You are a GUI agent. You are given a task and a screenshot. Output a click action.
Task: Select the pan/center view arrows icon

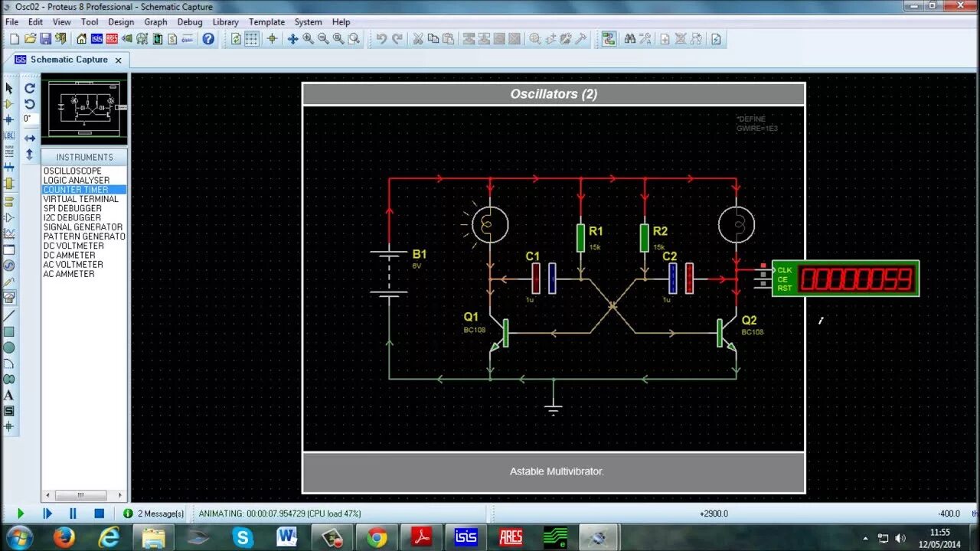pyautogui.click(x=292, y=38)
